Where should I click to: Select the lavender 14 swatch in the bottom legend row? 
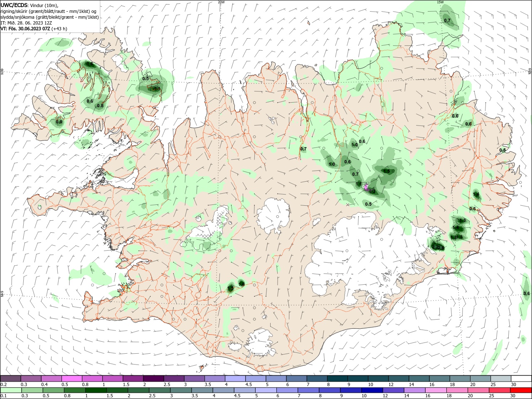coord(415,390)
